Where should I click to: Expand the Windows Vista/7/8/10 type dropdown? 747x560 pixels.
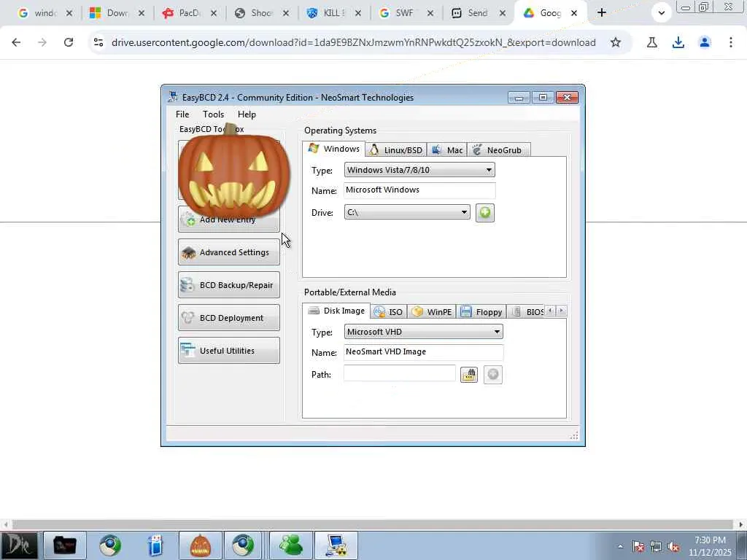(419, 170)
